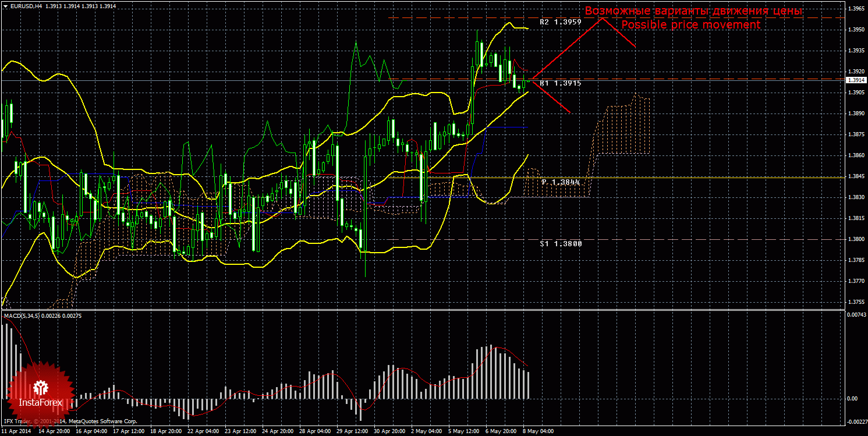Click the 1.3845 price scale value
This screenshot has width=868, height=436.
point(856,176)
